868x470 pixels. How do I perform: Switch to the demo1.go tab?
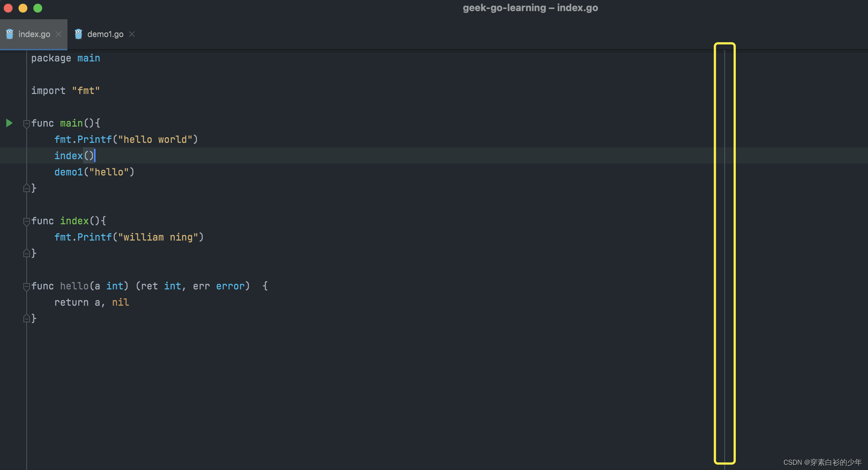click(x=105, y=34)
